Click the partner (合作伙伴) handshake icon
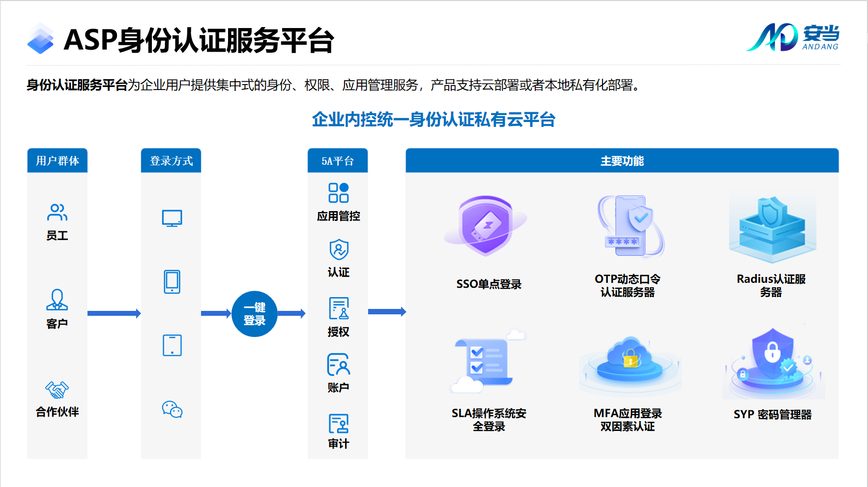 (x=57, y=390)
